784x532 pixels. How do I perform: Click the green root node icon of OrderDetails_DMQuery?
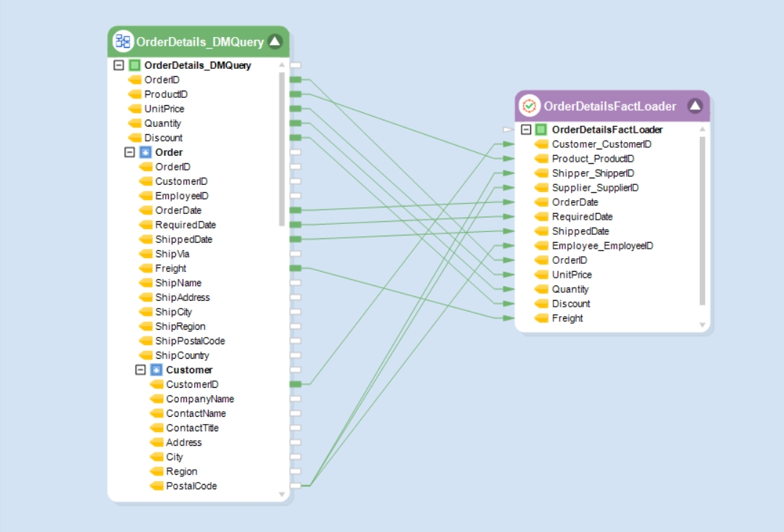[x=135, y=65]
